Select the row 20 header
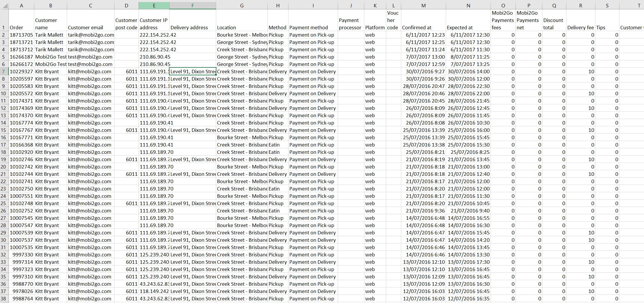This screenshot has width=644, height=303. click(4, 167)
